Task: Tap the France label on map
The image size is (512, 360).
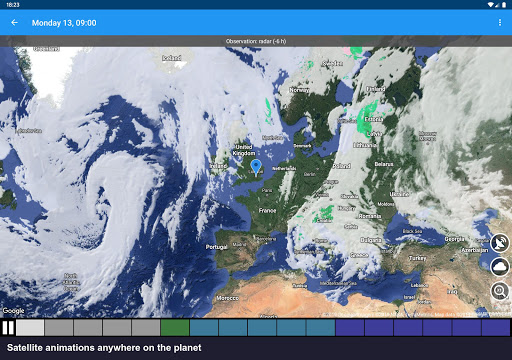Action: pos(267,211)
